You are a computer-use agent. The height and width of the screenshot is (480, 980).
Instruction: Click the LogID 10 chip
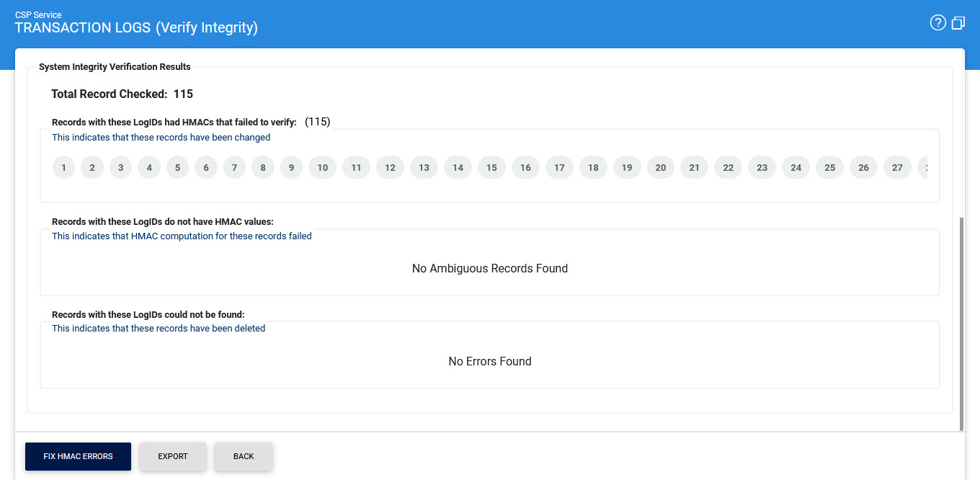coord(323,168)
